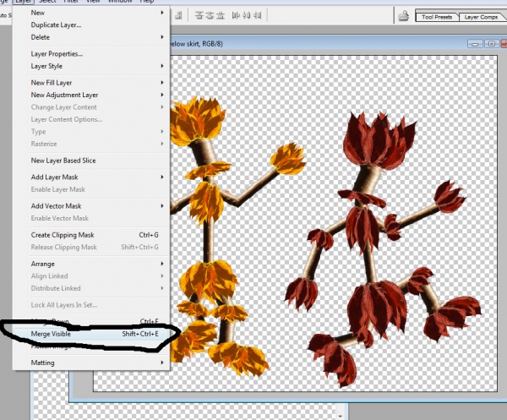Screen dimensions: 507x420
Task: Minimize the document window
Action: point(475,44)
